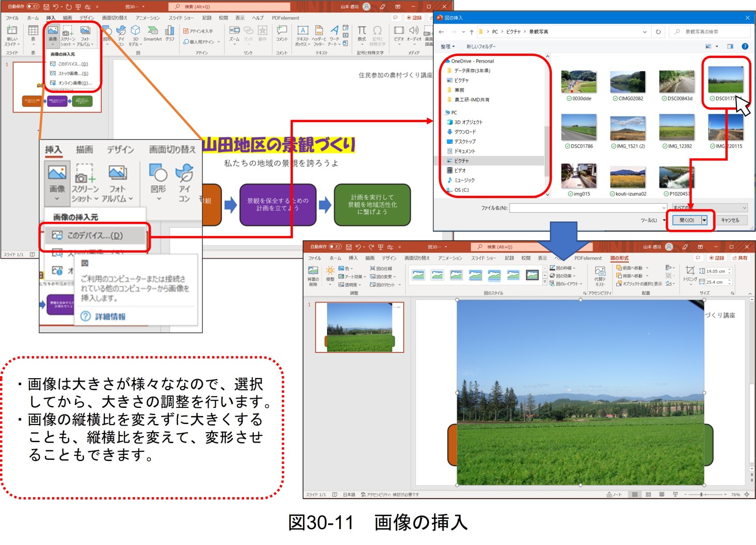Image resolution: width=756 pixels, height=545 pixels.
Task: Switch to Design (デザイン) tab in magnified inset
Action: click(x=120, y=150)
